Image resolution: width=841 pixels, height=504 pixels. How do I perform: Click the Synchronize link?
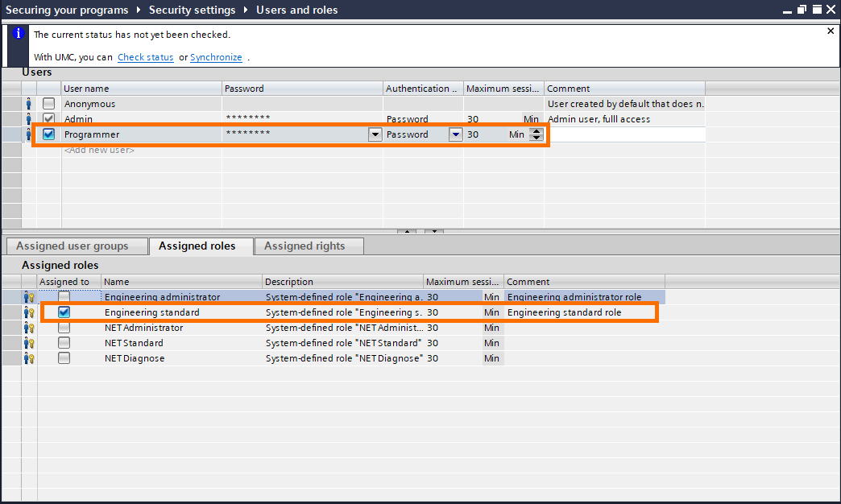[216, 57]
